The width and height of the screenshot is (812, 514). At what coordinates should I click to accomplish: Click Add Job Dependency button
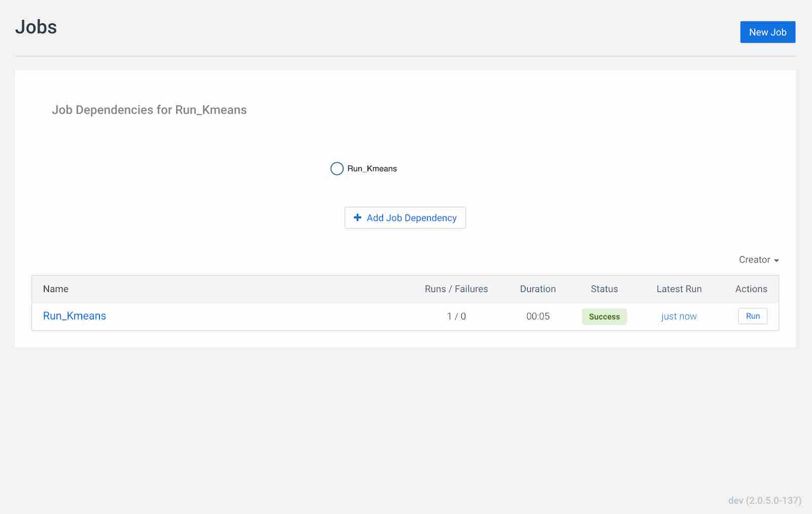(405, 218)
